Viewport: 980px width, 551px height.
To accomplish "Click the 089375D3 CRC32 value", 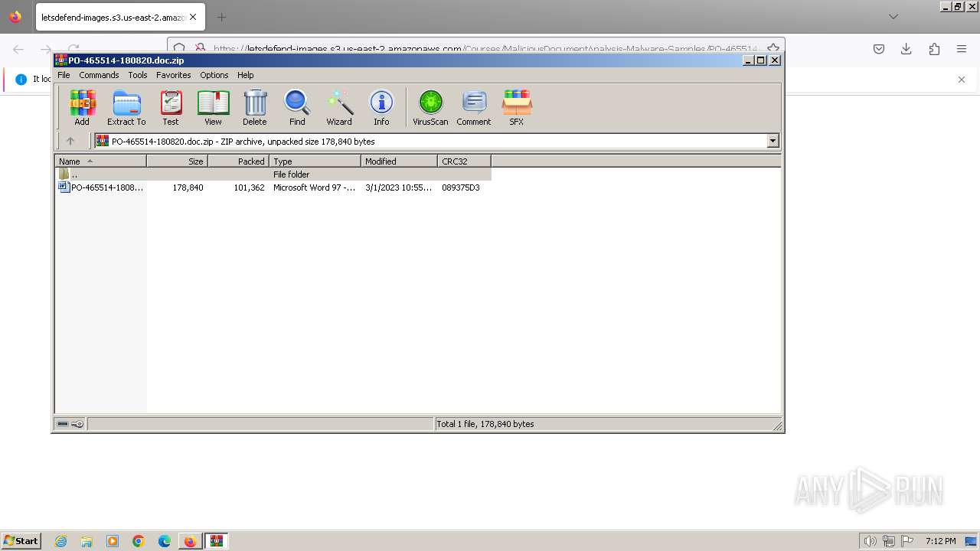I will pos(461,187).
